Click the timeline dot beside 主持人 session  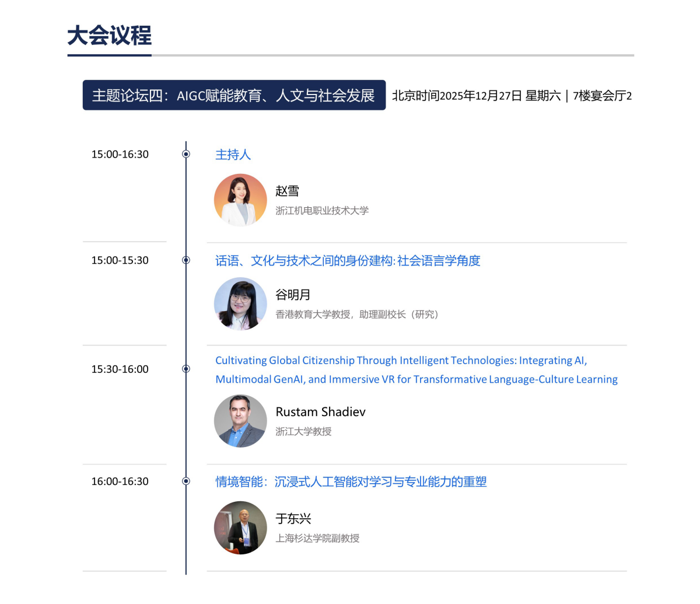(186, 153)
